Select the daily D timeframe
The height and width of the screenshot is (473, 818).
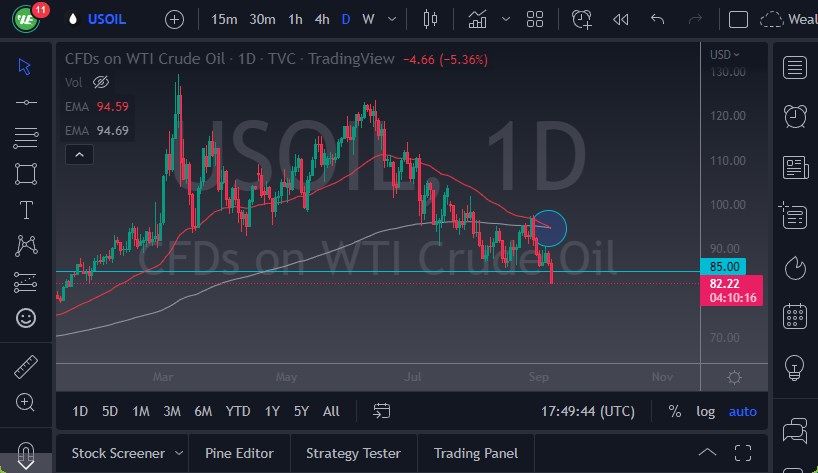[x=345, y=19]
